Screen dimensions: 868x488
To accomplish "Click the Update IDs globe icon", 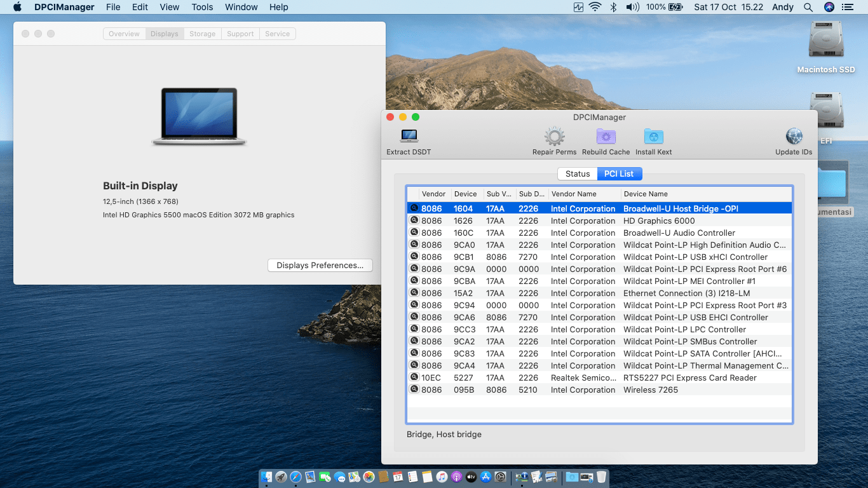I will 794,136.
